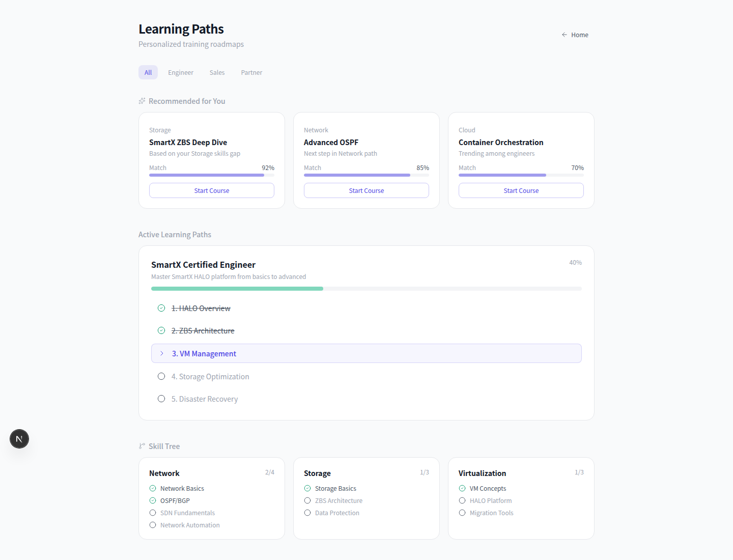Click the sparkle icon next to Recommended for You
Screen dimensions: 733x560
142,101
